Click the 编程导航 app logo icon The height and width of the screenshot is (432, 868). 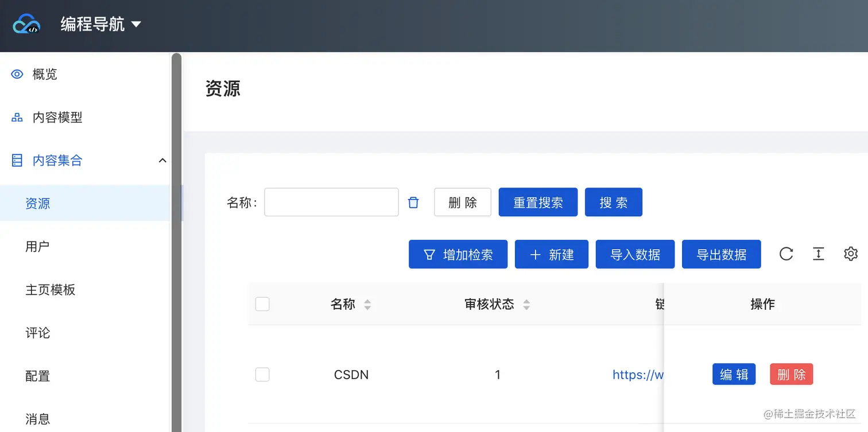coord(25,24)
